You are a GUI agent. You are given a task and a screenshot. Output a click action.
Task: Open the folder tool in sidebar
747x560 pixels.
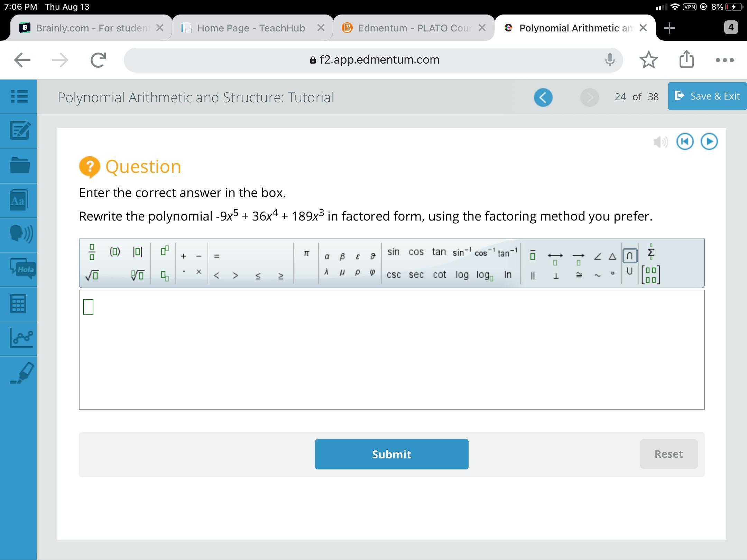(19, 165)
